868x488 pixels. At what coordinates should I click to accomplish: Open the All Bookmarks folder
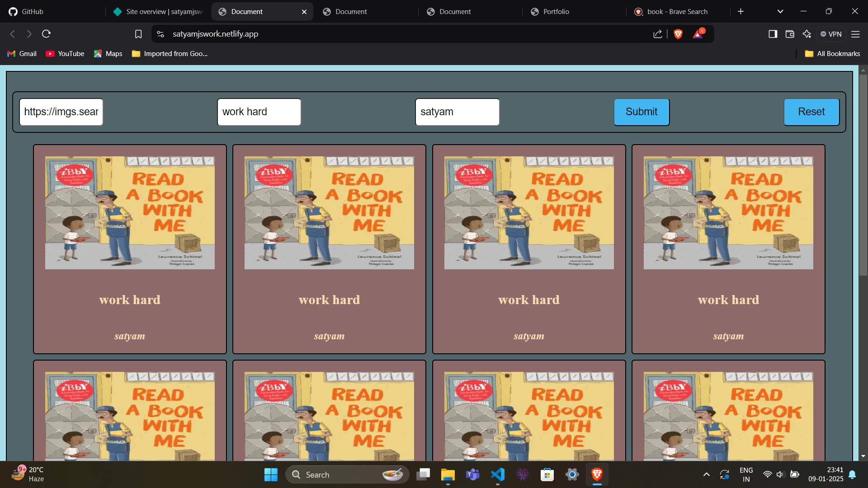click(832, 54)
